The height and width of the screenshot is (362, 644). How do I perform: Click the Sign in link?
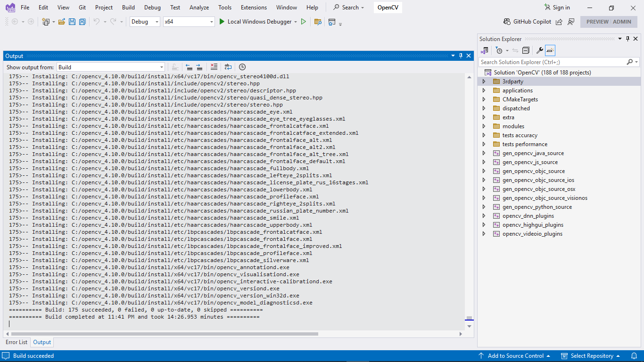click(x=557, y=8)
